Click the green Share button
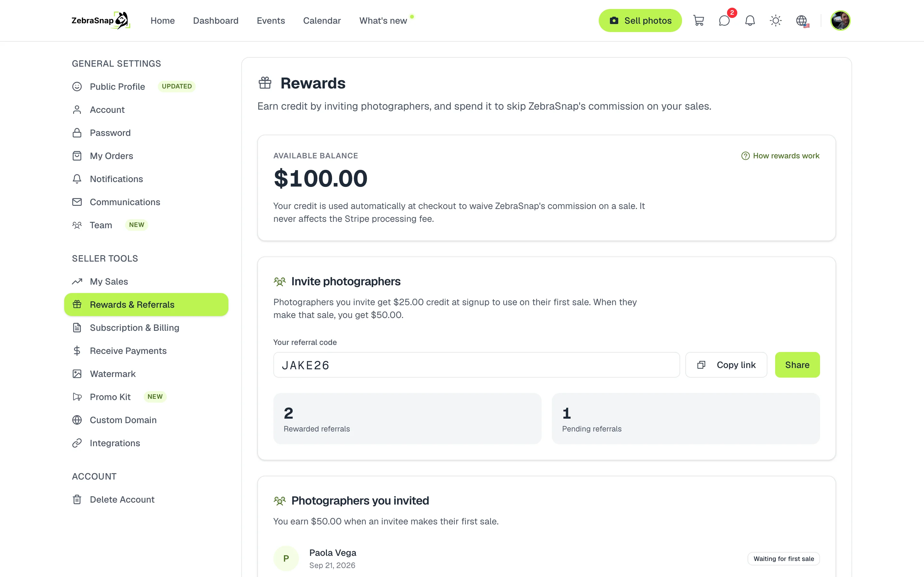 tap(797, 365)
